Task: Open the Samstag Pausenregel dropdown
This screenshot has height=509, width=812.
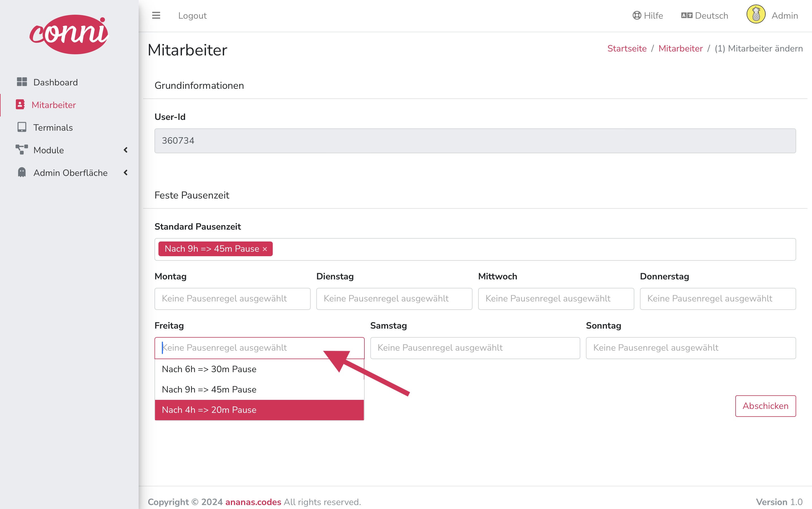Action: click(475, 348)
